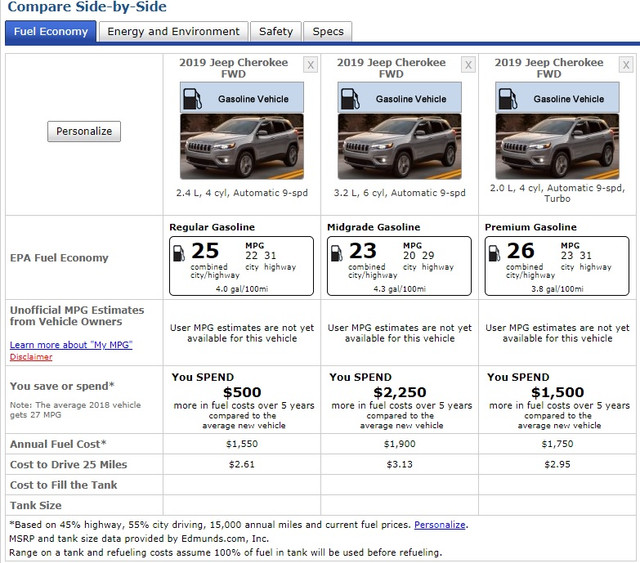Click the $2,250 spend amount
The image size is (640, 563).
[400, 392]
